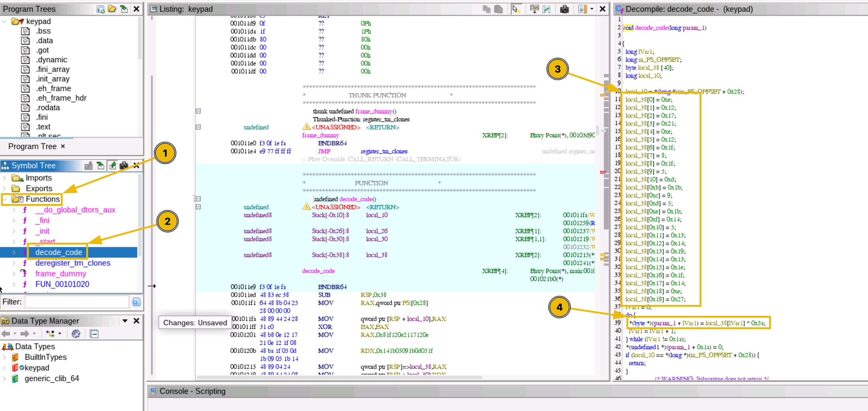Click the Console - Scripting panel title
This screenshot has height=411, width=868.
[x=192, y=391]
